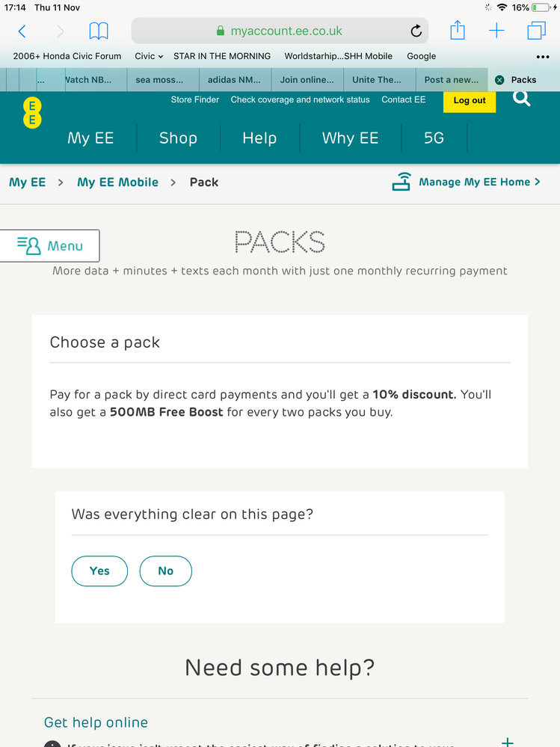Click the EE search magnifier icon

click(521, 99)
